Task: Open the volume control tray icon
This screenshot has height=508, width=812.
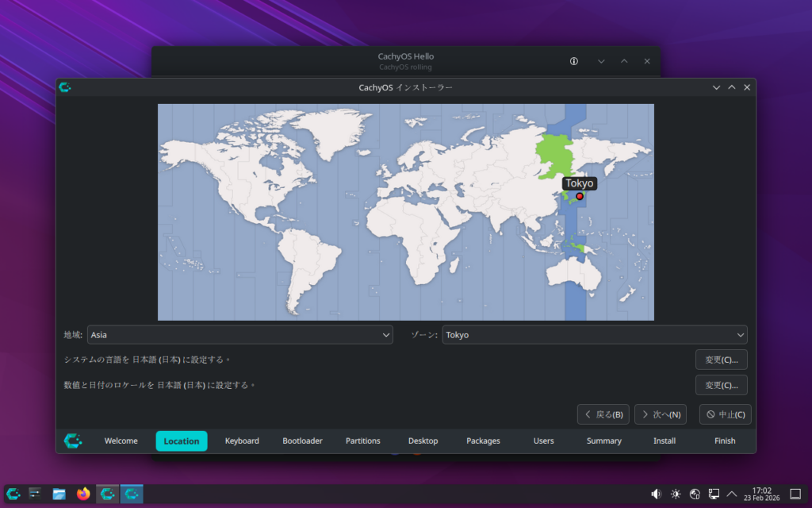Action: (656, 494)
